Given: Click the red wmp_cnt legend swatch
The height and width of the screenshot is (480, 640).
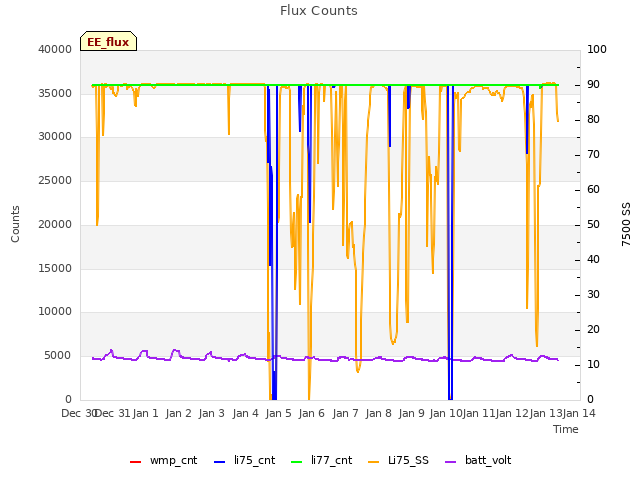Looking at the screenshot, I should point(135,462).
